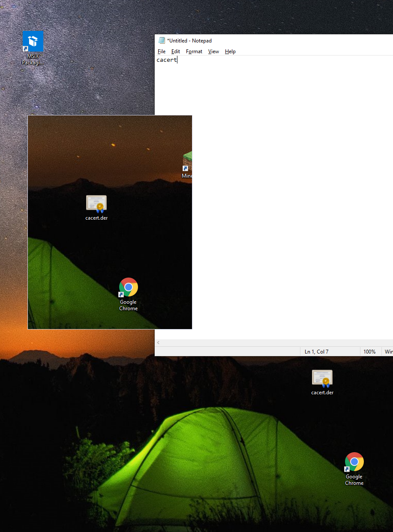
Task: Click the horizontal scrollbar track in Notepad
Action: click(274, 343)
